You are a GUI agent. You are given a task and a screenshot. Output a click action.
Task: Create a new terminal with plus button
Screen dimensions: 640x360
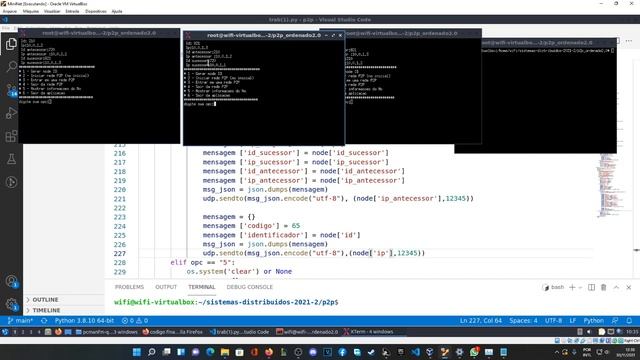click(572, 287)
